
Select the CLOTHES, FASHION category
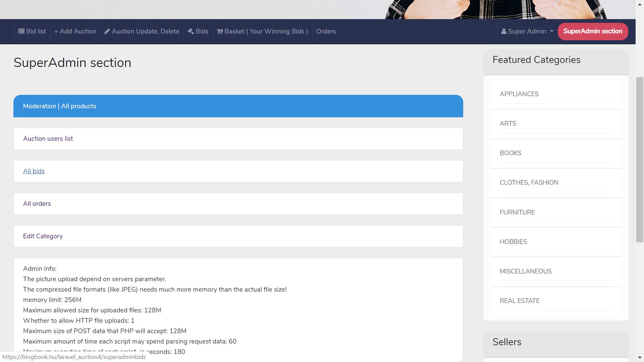(x=529, y=182)
